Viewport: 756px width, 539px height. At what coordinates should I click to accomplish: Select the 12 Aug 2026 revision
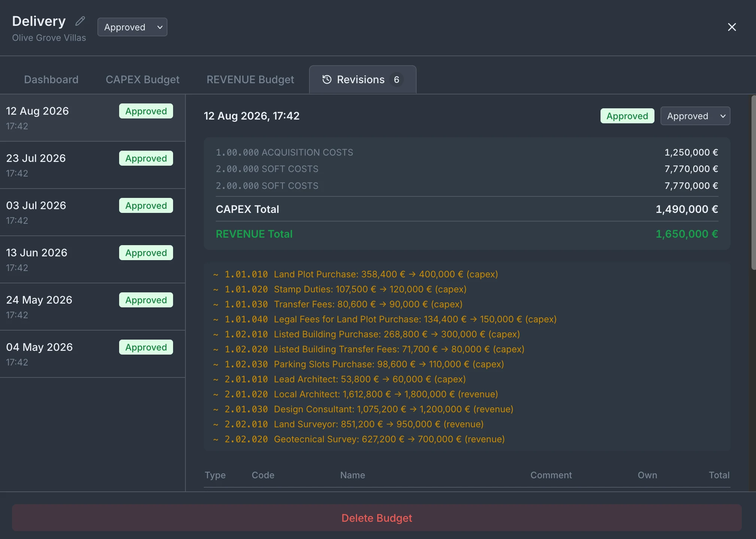(93, 118)
